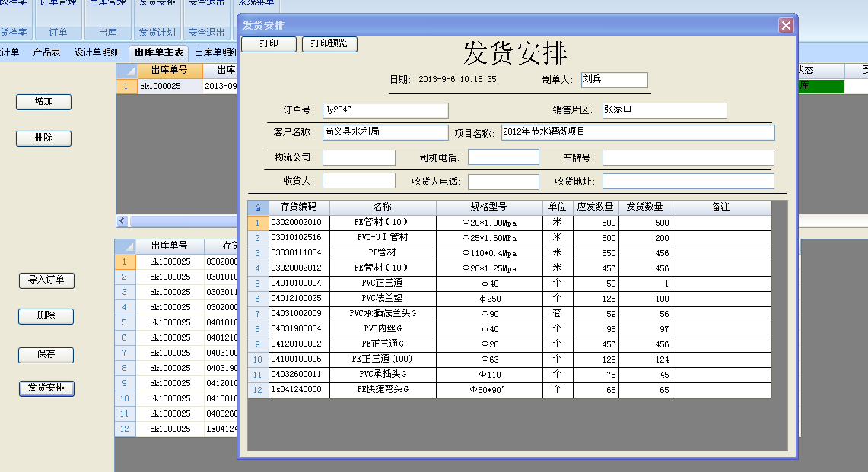Click the 客户名称 field
This screenshot has height=472, width=868.
pos(385,132)
